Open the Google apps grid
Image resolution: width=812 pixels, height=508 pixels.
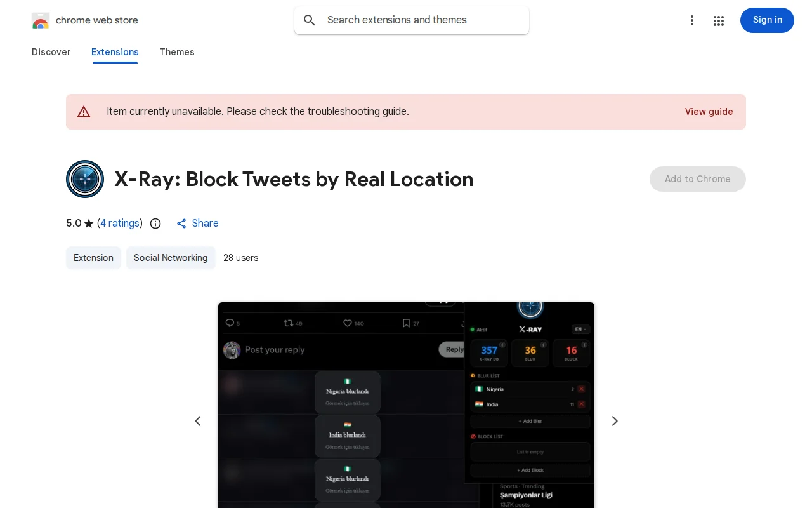[719, 20]
